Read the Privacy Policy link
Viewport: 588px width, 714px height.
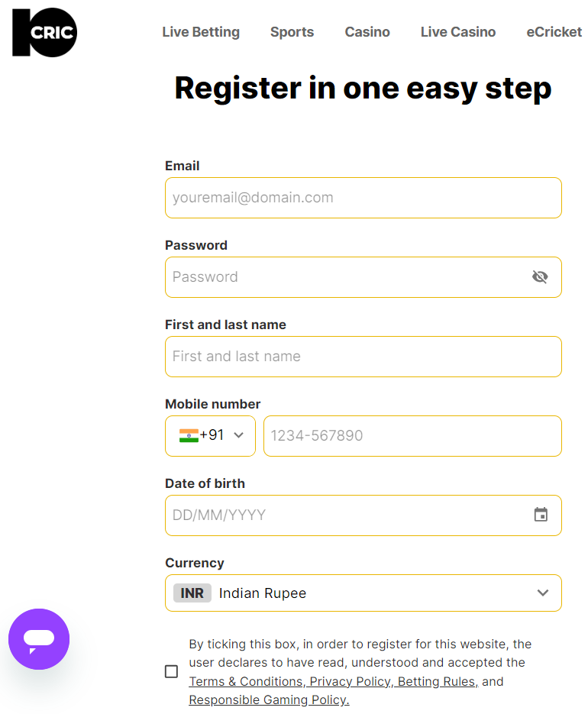(x=352, y=681)
